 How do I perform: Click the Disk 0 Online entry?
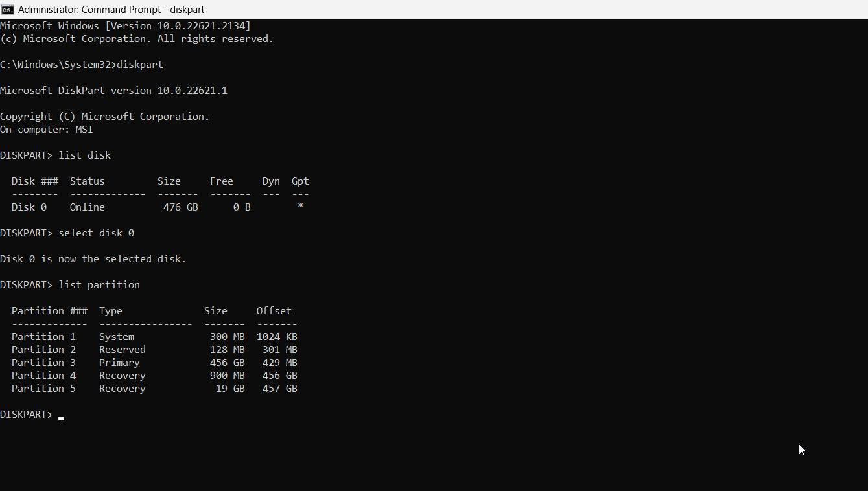click(58, 207)
